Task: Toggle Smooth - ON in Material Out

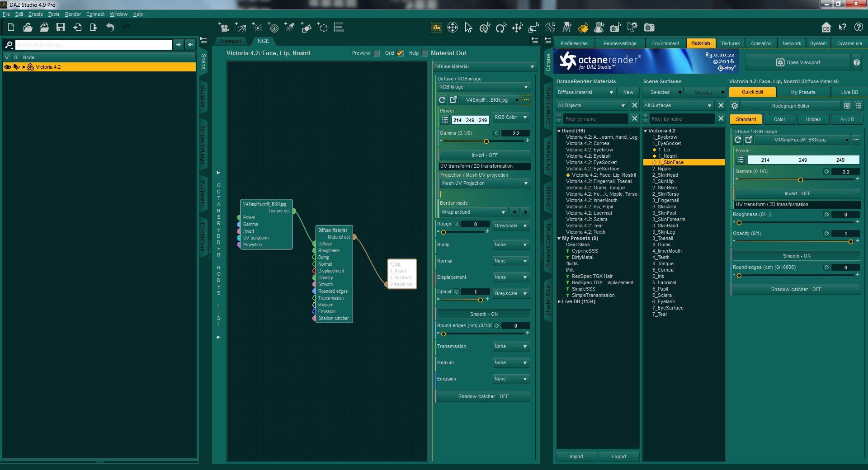Action: (x=483, y=314)
